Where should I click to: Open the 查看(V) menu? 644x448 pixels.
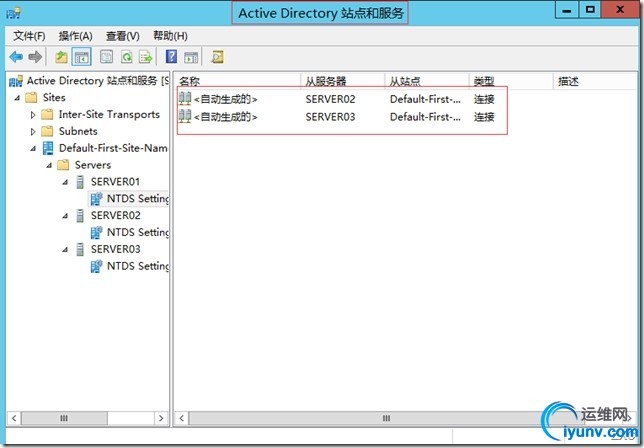tap(122, 36)
